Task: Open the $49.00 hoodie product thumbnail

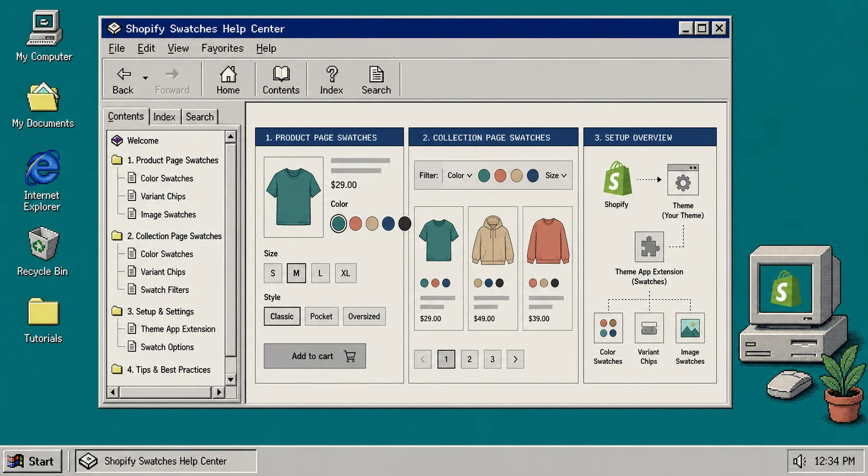Action: coord(493,240)
